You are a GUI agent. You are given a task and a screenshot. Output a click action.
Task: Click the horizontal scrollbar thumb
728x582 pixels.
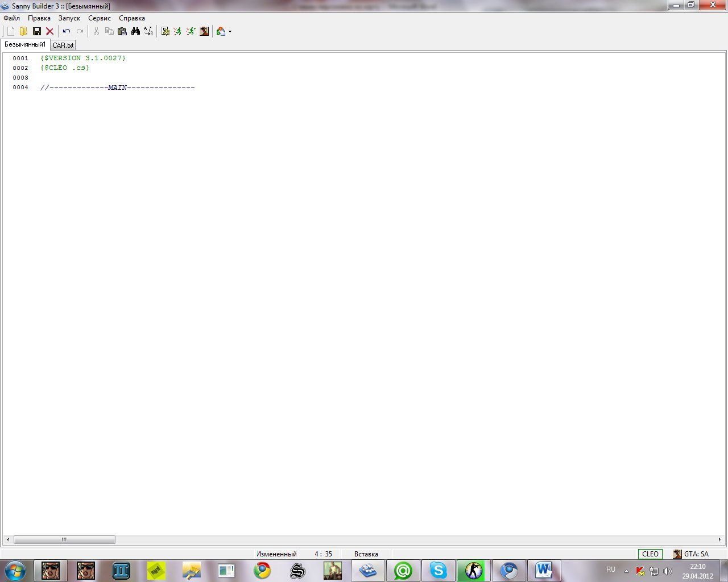click(64, 539)
